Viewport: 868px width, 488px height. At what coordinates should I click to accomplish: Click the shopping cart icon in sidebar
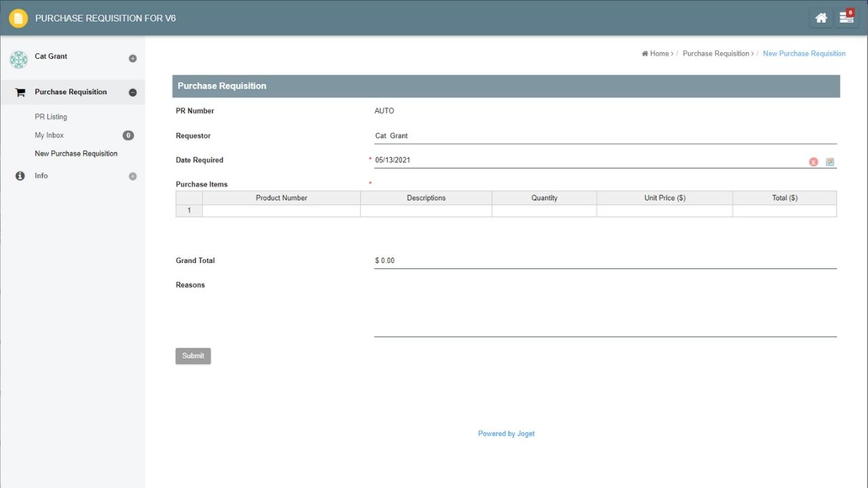(x=20, y=92)
